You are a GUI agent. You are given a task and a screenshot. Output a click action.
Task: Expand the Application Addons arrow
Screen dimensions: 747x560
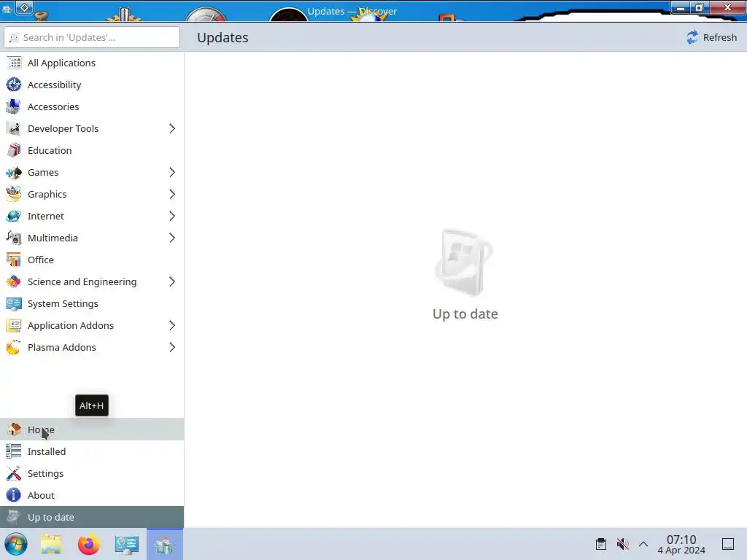[x=172, y=326]
